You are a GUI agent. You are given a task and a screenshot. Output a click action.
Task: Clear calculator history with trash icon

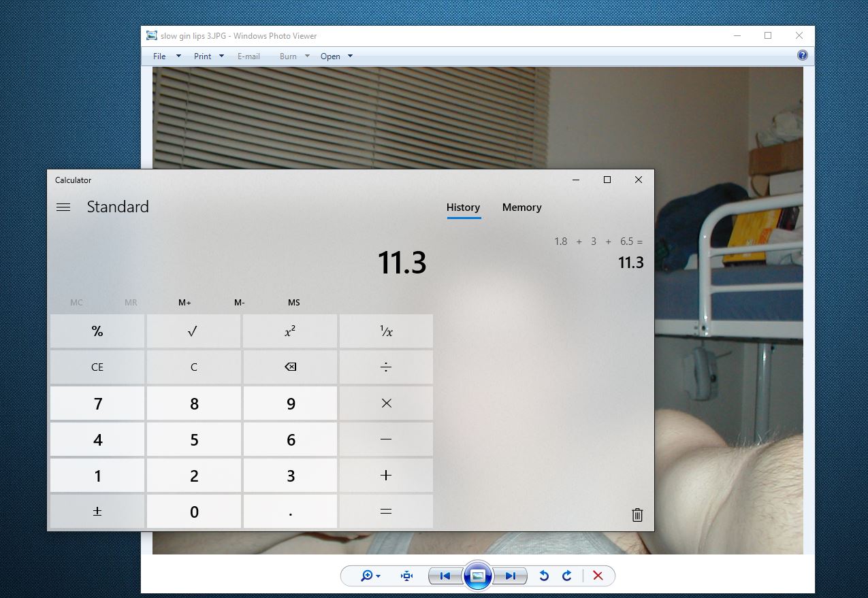click(x=637, y=515)
